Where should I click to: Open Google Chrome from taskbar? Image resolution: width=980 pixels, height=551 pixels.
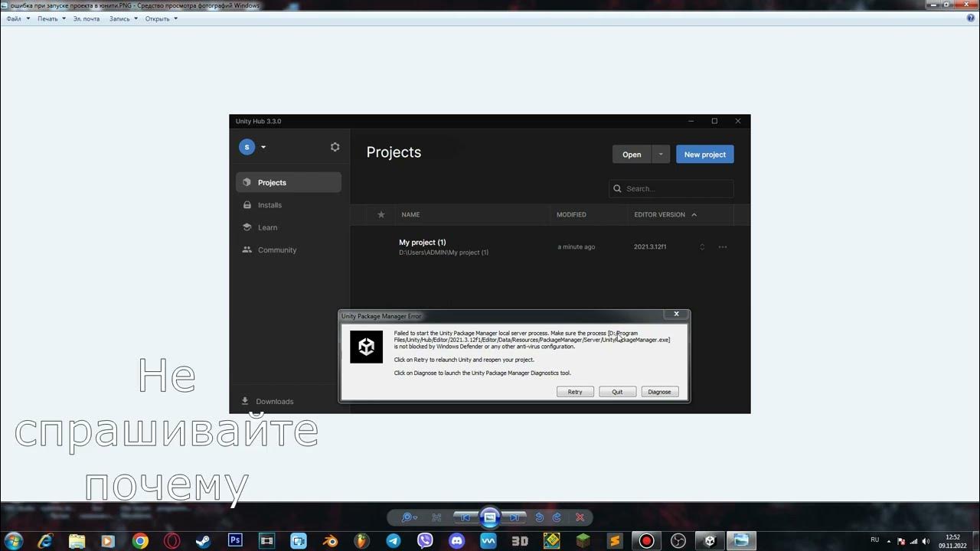(x=140, y=541)
